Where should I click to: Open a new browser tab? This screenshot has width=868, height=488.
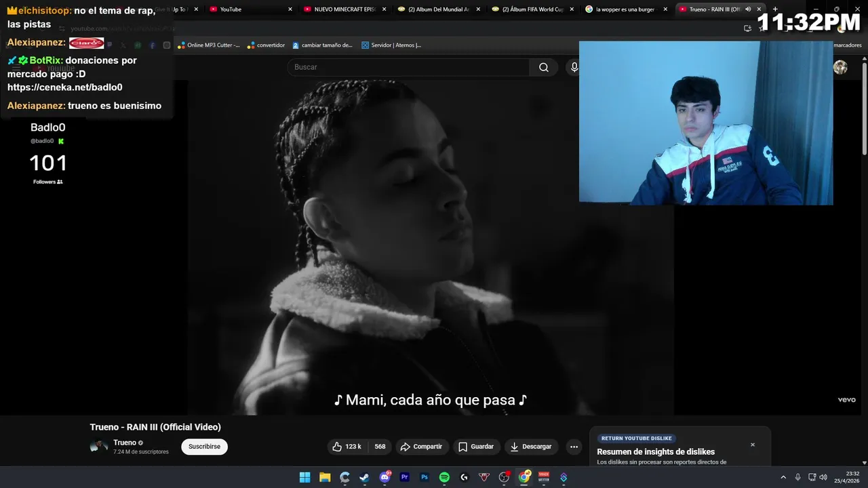click(x=775, y=9)
